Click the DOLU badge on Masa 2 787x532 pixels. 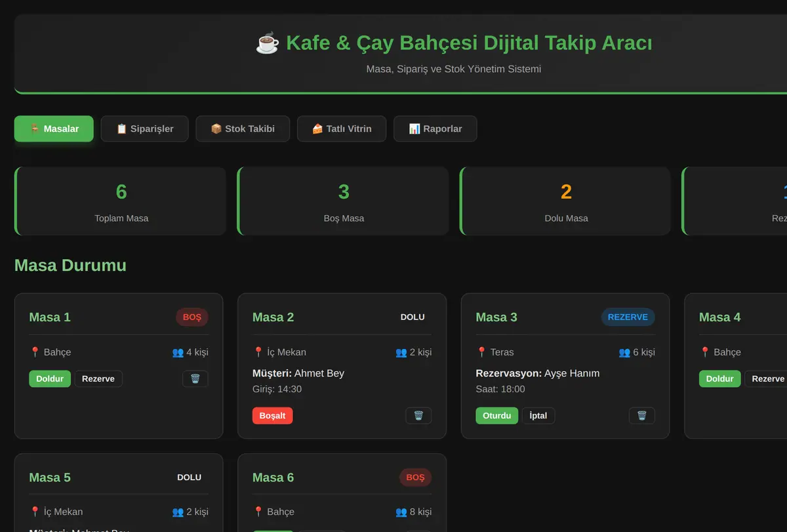click(x=413, y=317)
